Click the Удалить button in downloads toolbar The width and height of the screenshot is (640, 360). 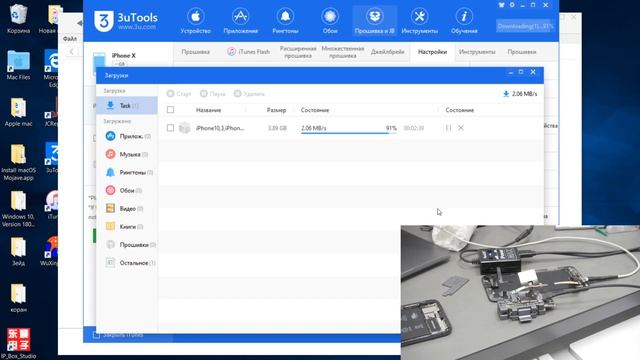click(x=249, y=94)
